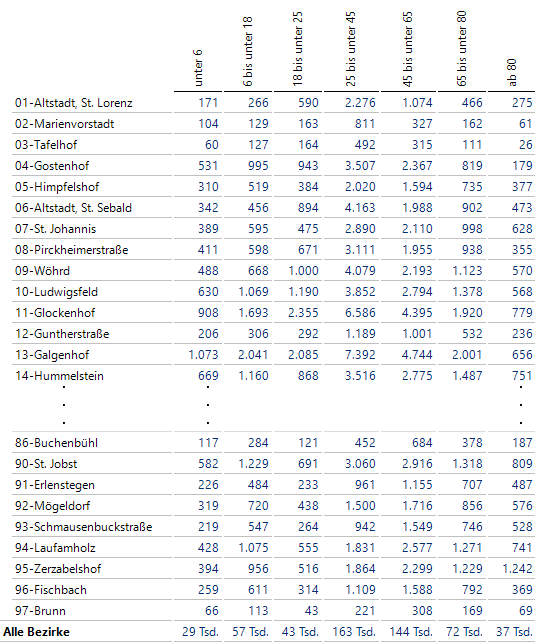
Task: Select the '25 bis unter 45' column header
Action: click(x=350, y=49)
